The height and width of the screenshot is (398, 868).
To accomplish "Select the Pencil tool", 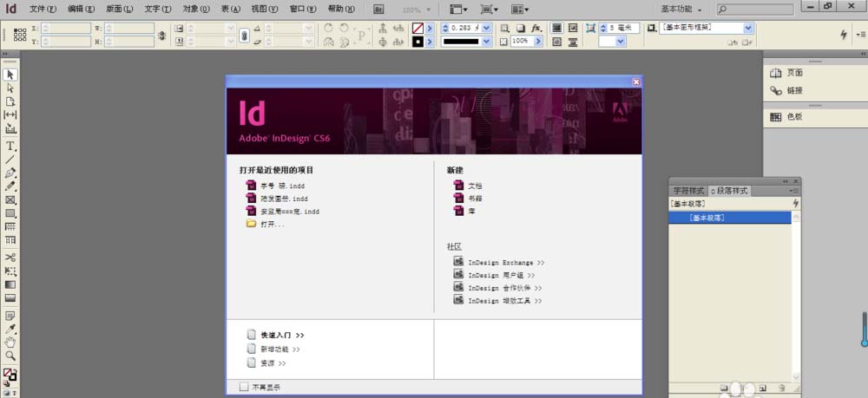I will (x=10, y=186).
